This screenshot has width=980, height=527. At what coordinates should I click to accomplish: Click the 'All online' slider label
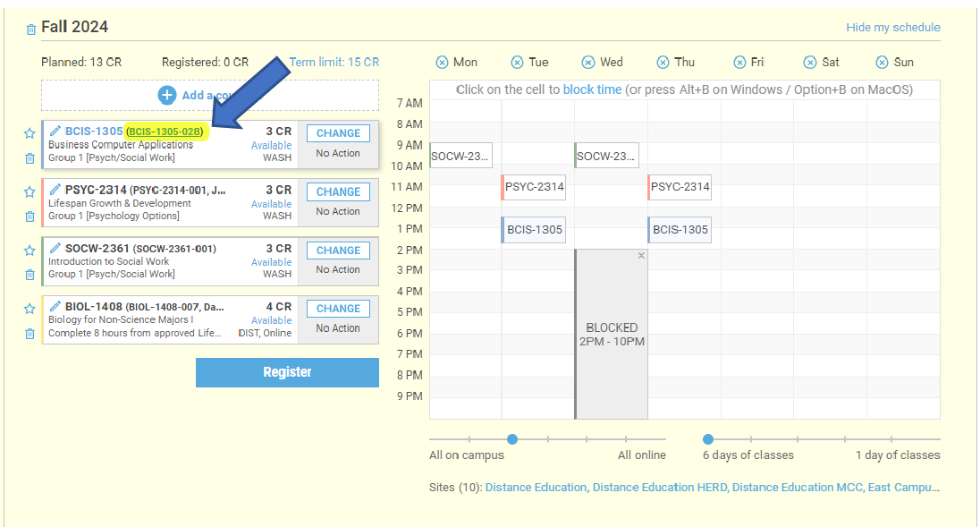(642, 455)
